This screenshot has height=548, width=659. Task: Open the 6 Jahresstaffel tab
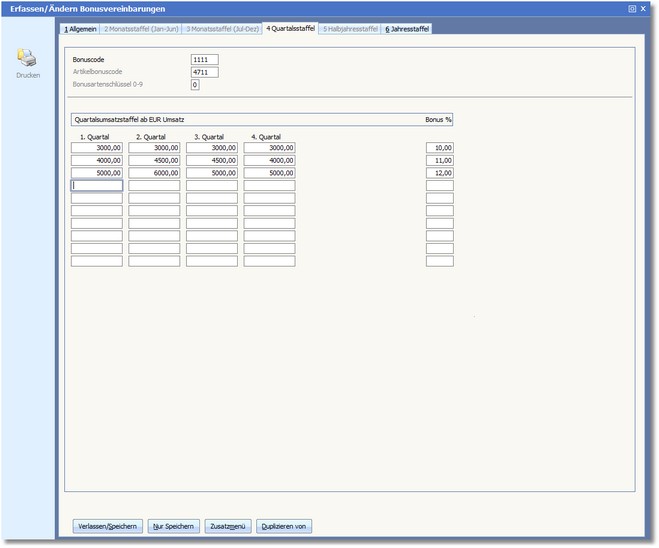pyautogui.click(x=407, y=29)
